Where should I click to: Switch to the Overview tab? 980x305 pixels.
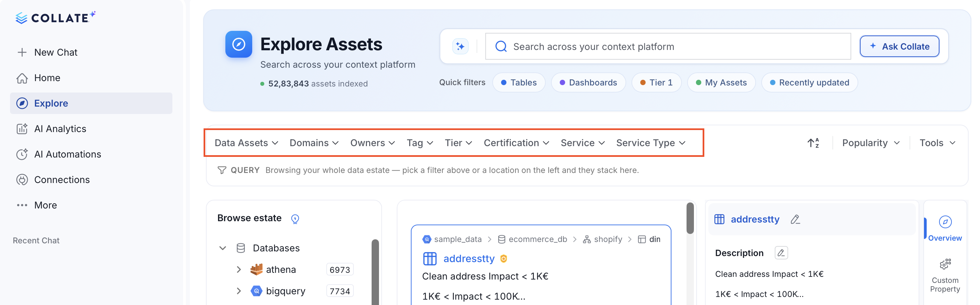[x=945, y=229]
